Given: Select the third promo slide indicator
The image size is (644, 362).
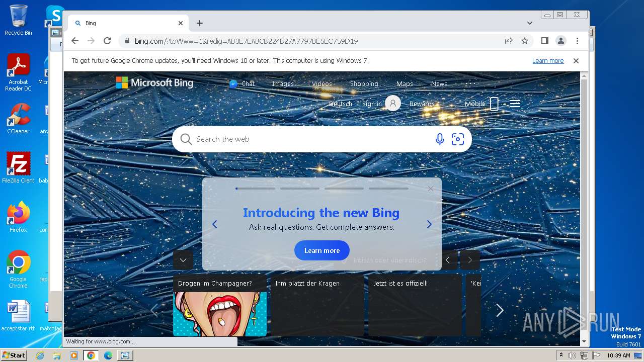Looking at the screenshot, I should (344, 189).
